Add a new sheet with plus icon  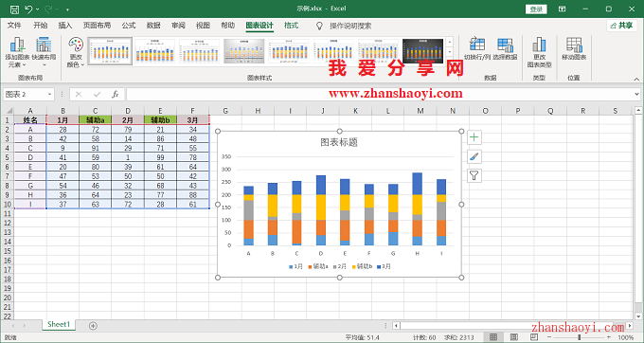click(93, 326)
